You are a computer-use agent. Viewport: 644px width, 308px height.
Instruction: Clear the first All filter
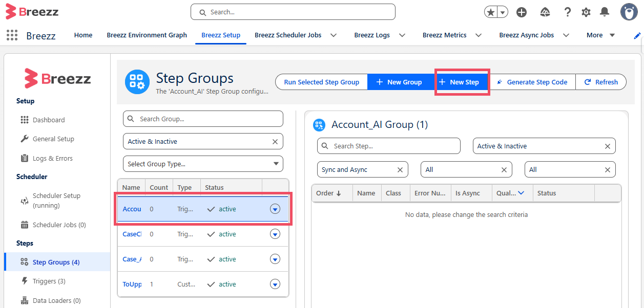504,170
